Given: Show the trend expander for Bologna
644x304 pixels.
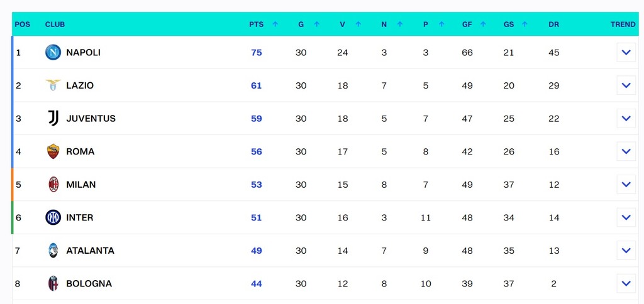Looking at the screenshot, I should pos(626,284).
